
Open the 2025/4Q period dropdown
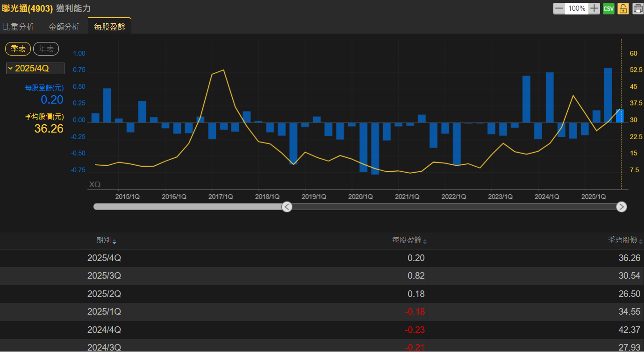35,69
